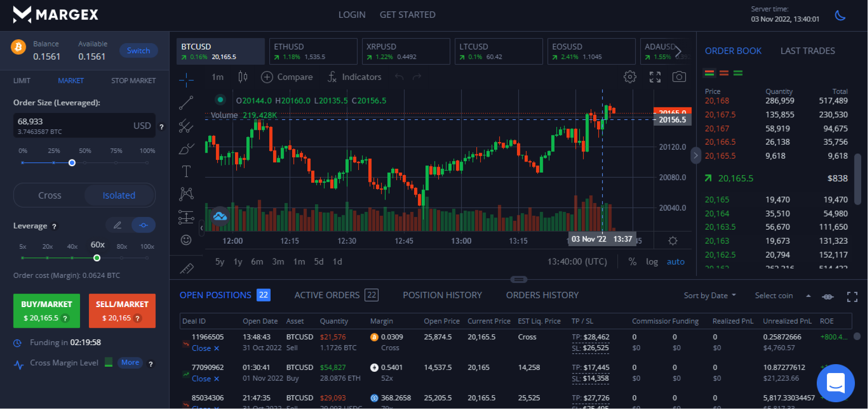Viewport: 868px width, 409px height.
Task: Click the Margex logo
Action: [55, 14]
